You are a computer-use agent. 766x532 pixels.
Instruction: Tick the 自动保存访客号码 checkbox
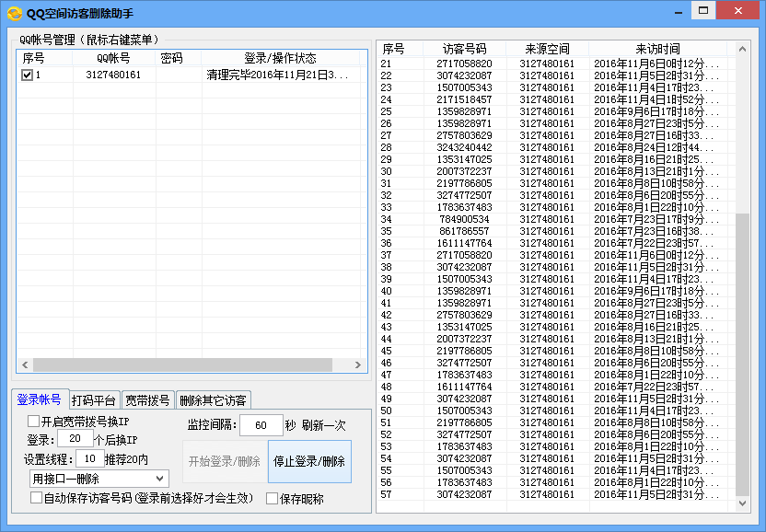[37, 498]
